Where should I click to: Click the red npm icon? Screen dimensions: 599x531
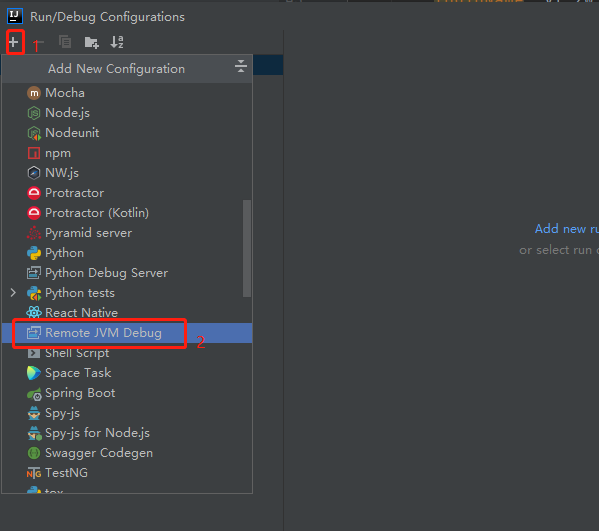(x=34, y=153)
